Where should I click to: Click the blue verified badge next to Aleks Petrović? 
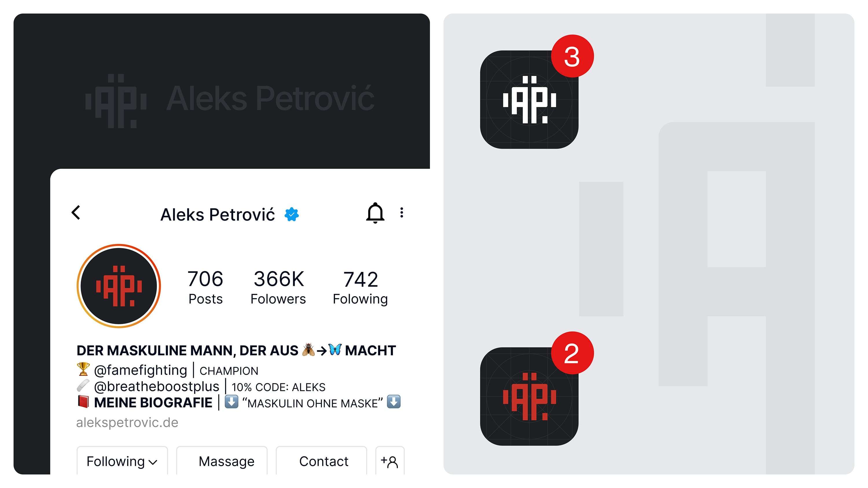tap(292, 214)
